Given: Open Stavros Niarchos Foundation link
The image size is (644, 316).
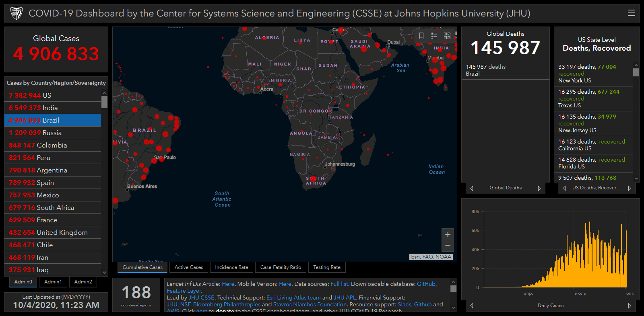Looking at the screenshot, I should click(x=310, y=304).
